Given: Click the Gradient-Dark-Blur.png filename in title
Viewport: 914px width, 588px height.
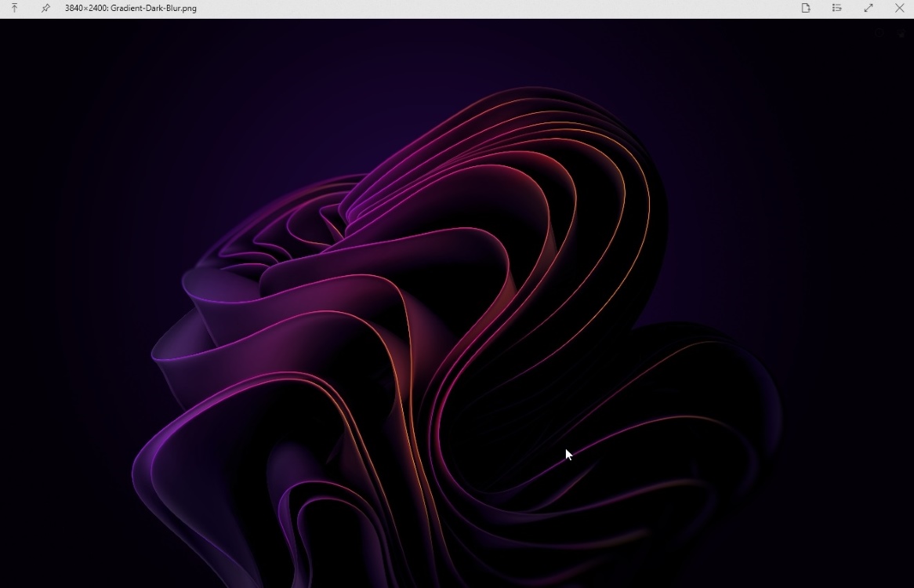Looking at the screenshot, I should pos(154,9).
